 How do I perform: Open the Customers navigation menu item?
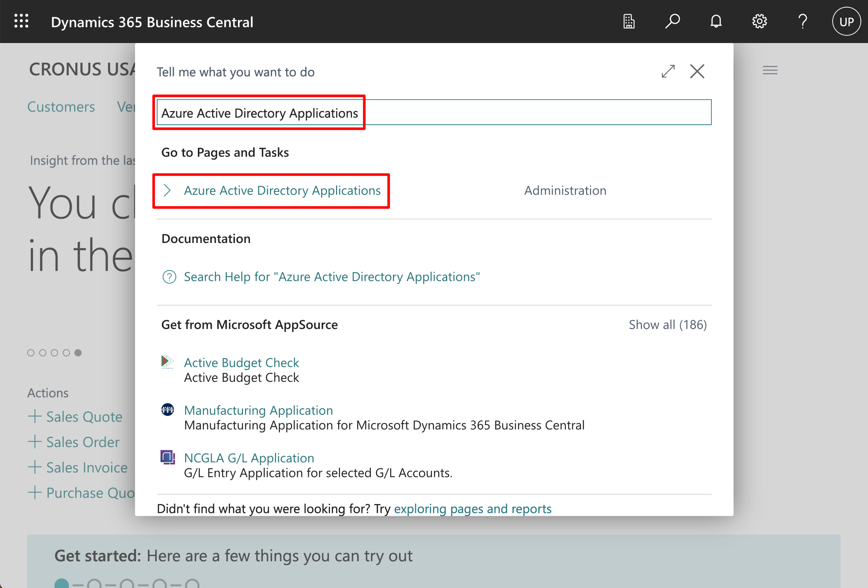(x=61, y=107)
